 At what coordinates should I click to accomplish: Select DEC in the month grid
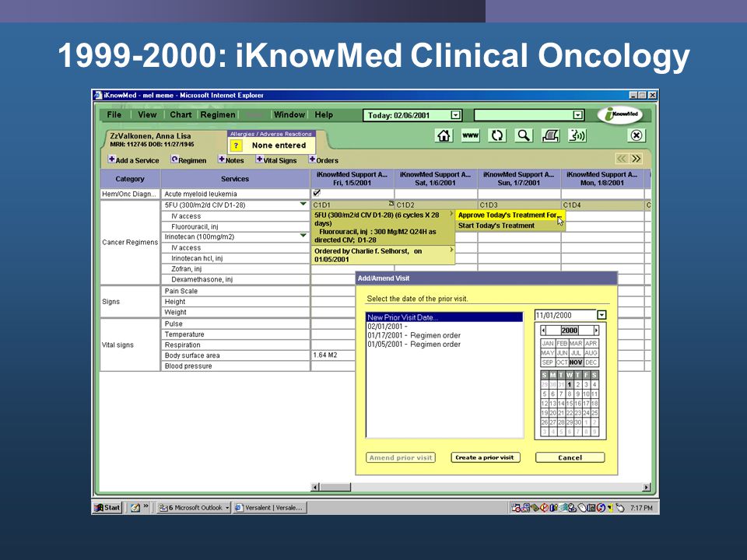(591, 362)
